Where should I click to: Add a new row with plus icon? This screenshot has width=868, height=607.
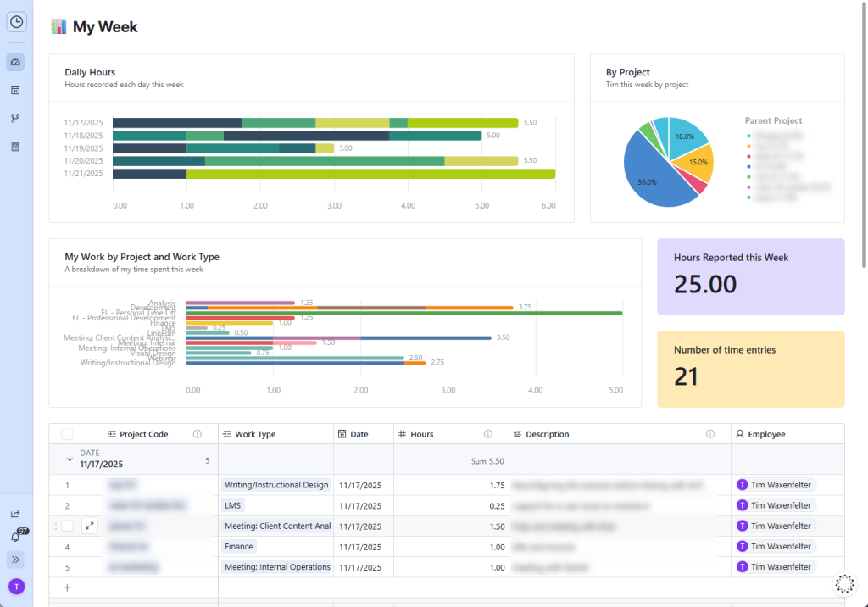[x=67, y=588]
